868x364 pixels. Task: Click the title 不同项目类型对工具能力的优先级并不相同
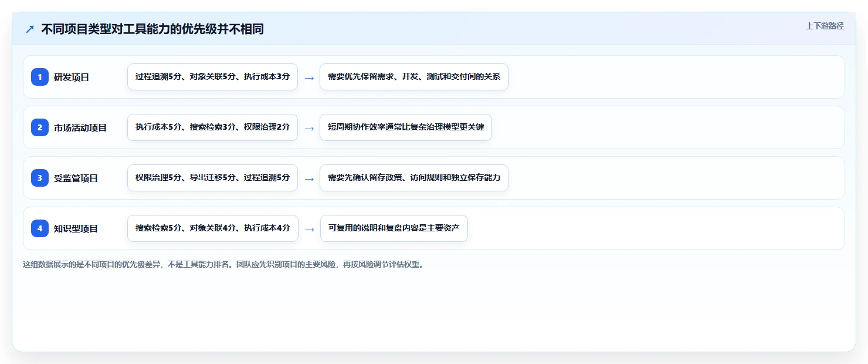click(152, 29)
